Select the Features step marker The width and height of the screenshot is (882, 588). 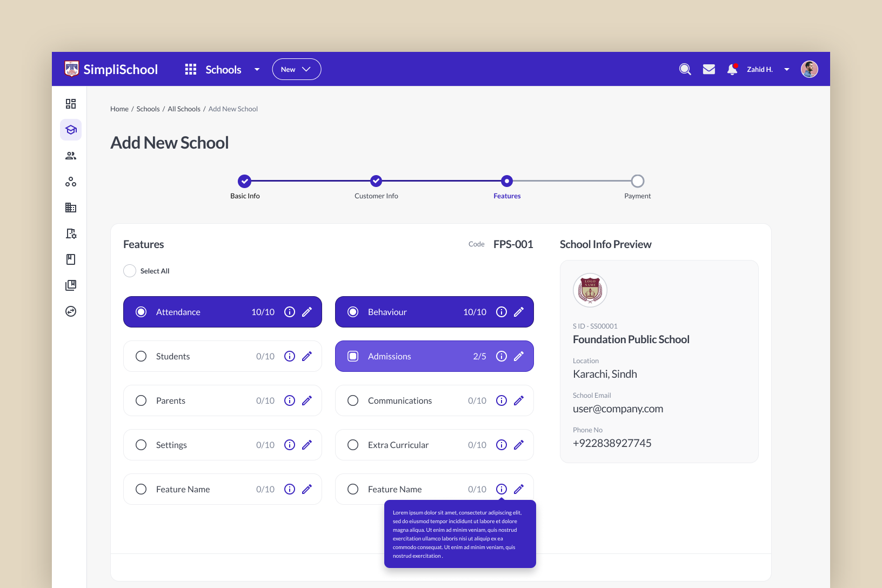click(507, 181)
